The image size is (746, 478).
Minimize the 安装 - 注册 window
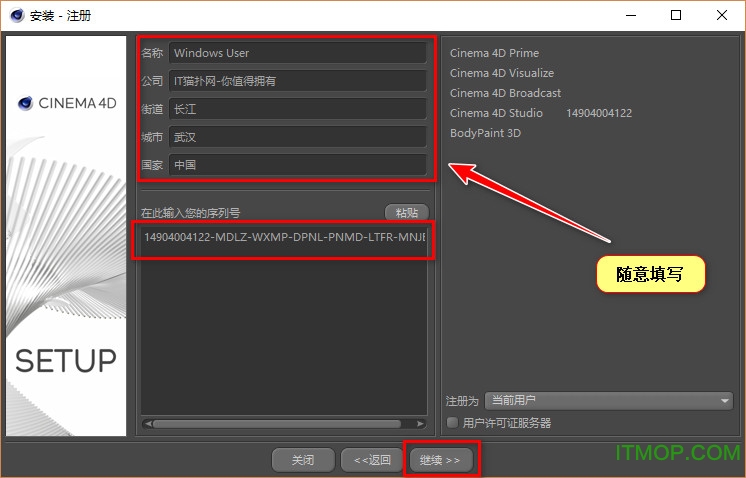coord(631,15)
